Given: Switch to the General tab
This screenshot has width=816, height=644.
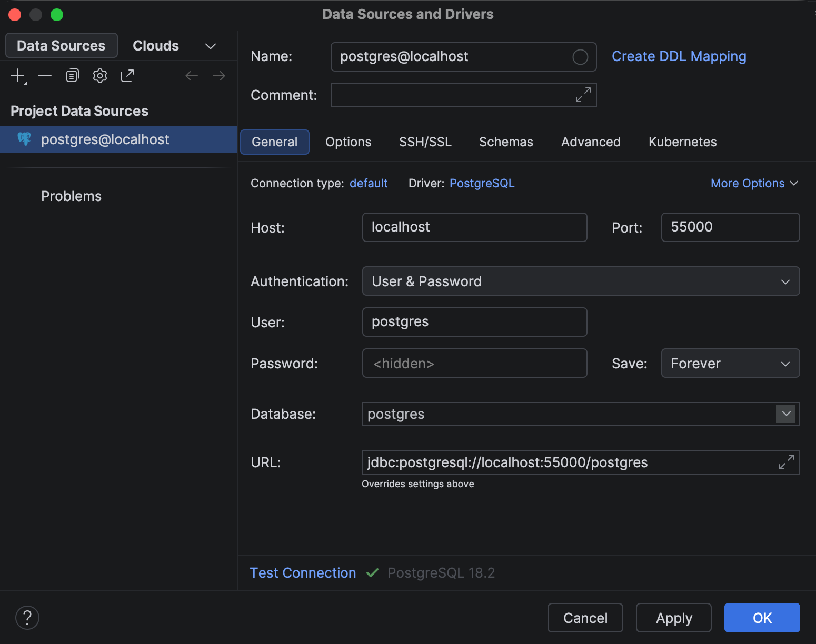Looking at the screenshot, I should pos(274,142).
